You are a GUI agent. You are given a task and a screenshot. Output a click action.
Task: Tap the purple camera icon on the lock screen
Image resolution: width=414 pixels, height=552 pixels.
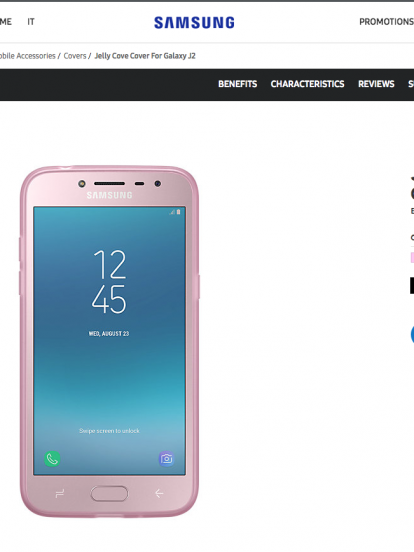coord(166,459)
